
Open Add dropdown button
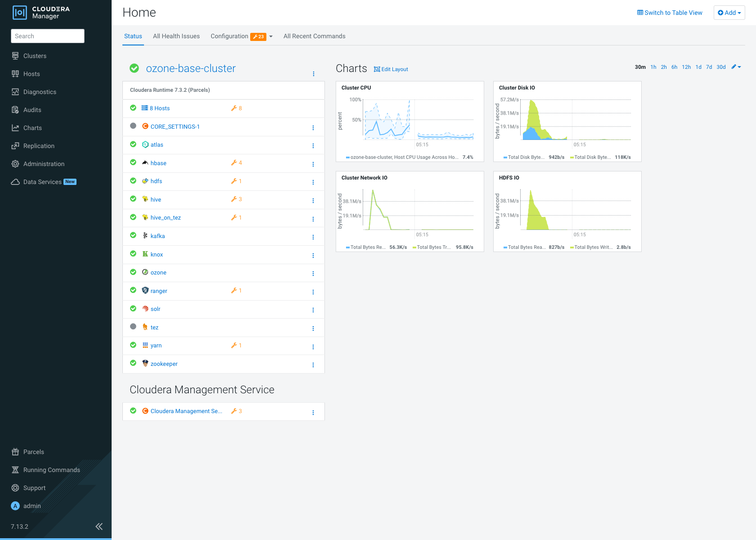[x=729, y=13]
